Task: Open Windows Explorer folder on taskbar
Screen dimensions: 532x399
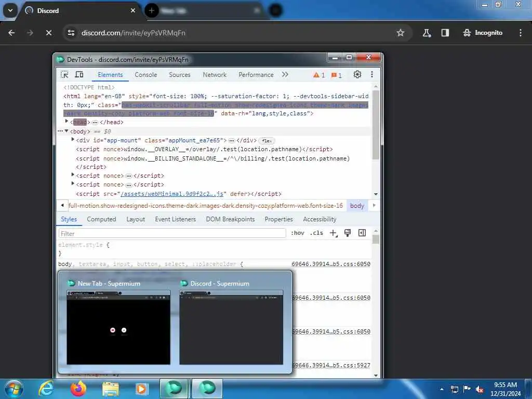Action: [110, 389]
